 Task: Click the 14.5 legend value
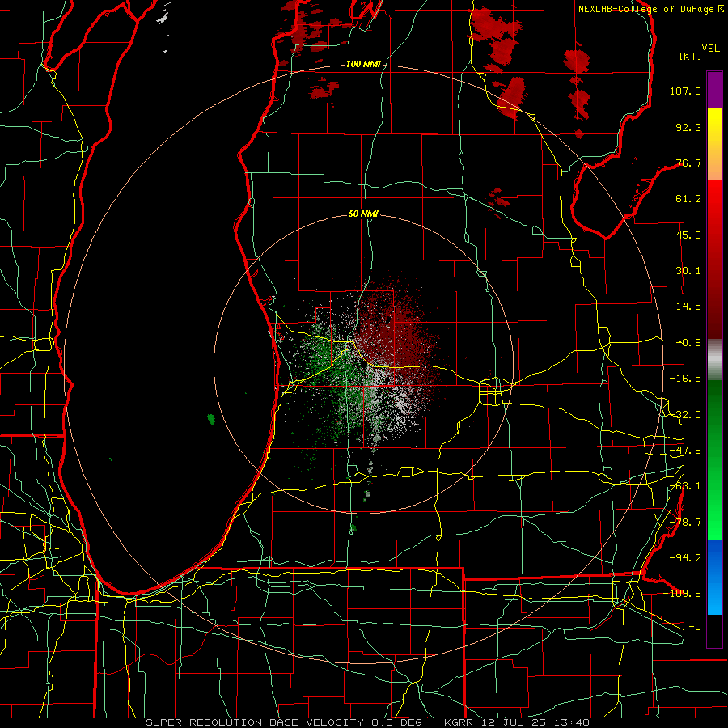point(688,307)
